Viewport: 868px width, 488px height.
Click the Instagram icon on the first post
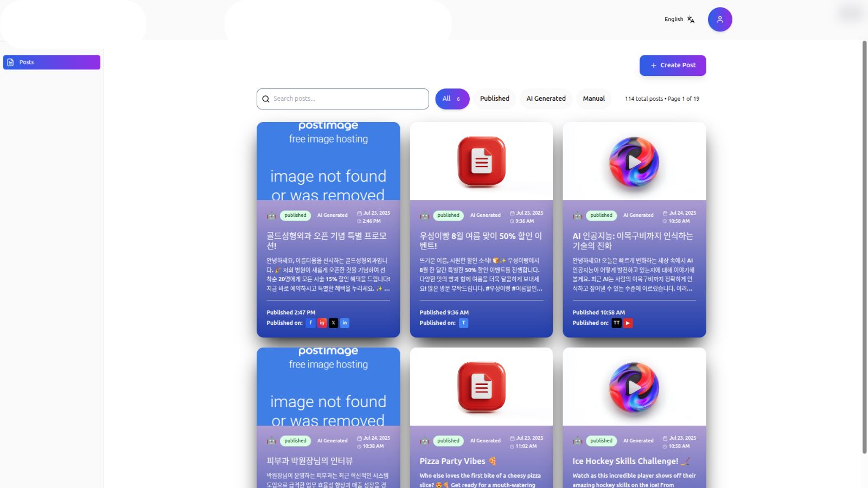point(322,323)
